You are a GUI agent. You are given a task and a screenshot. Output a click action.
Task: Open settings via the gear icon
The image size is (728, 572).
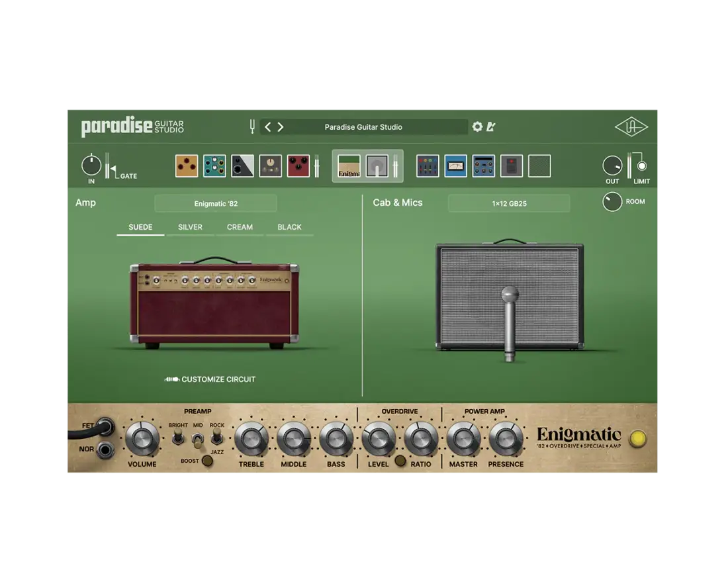[x=478, y=126]
